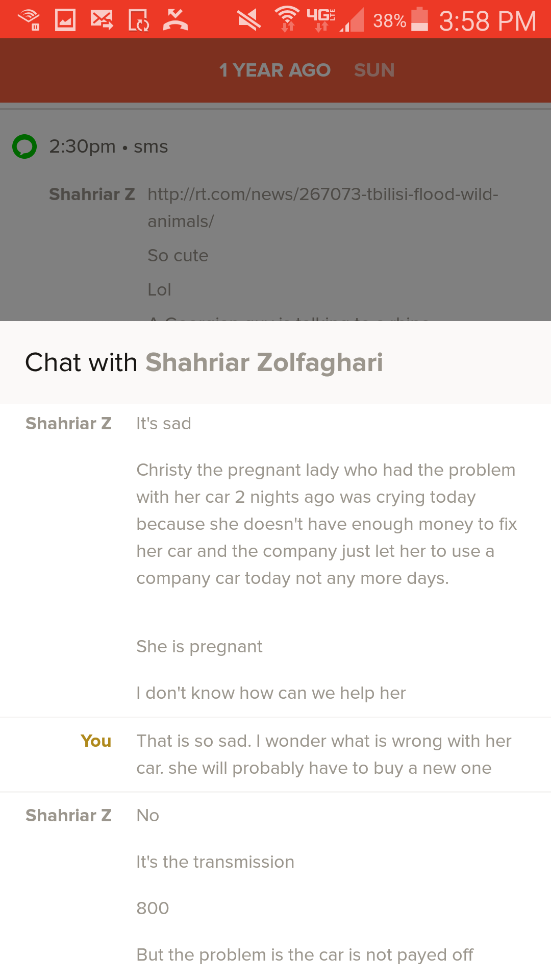
Task: Tap the battery level icon
Action: coord(419,19)
